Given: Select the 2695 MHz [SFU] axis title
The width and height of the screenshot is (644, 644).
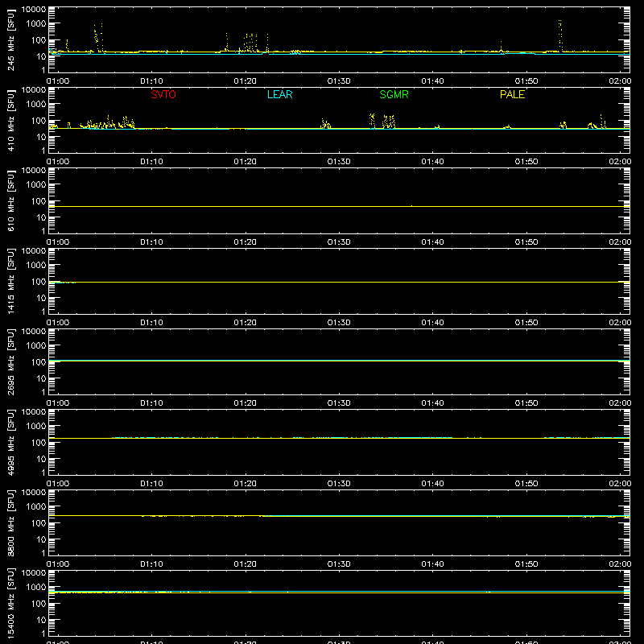Looking at the screenshot, I should click(x=10, y=361).
